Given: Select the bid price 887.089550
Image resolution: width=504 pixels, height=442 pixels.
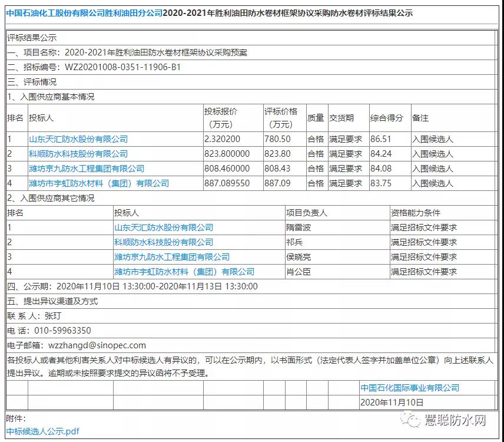Looking at the screenshot, I should (227, 183).
